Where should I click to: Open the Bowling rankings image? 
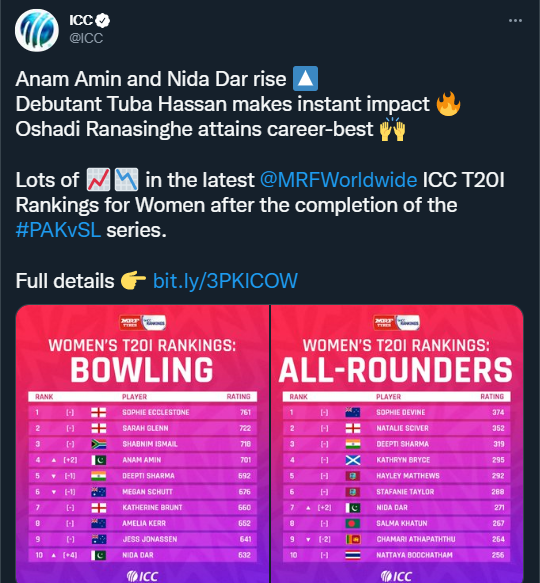(142, 444)
